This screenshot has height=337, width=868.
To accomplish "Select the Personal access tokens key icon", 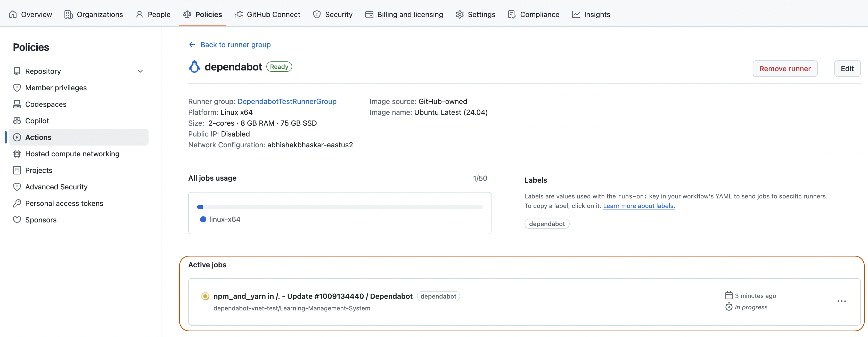I will coord(17,203).
